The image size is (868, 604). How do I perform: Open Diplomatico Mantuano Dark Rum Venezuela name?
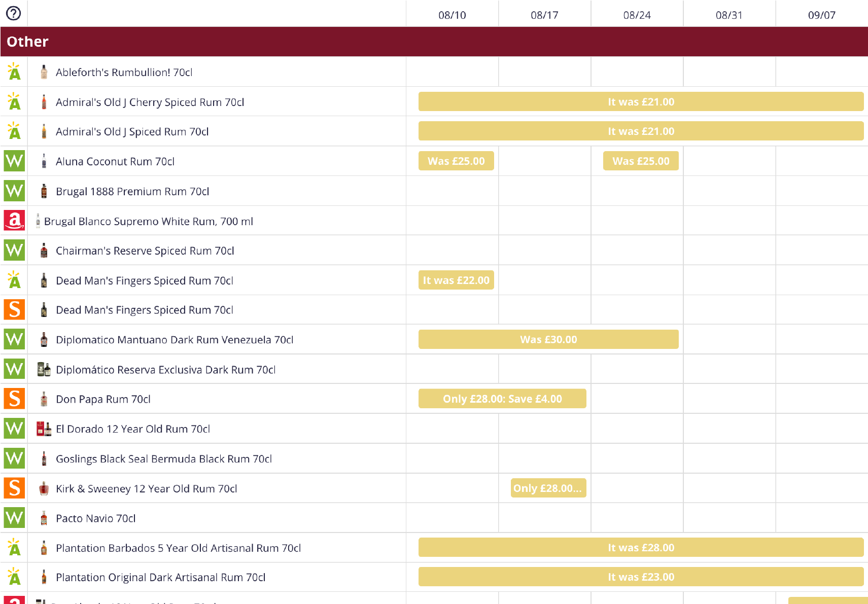(x=175, y=340)
